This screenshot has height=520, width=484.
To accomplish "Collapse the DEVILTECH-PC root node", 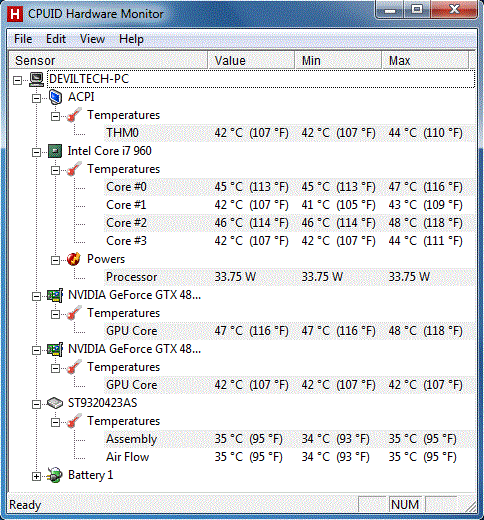I will 18,80.
